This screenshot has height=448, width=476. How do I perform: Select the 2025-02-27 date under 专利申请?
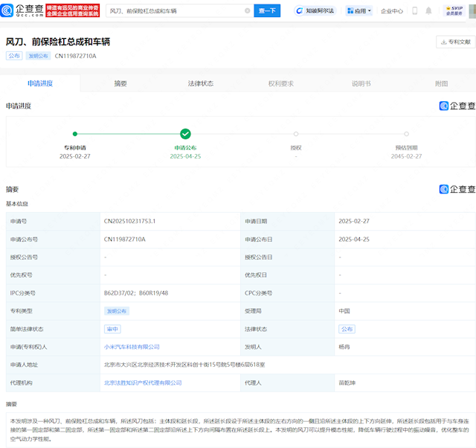[x=75, y=156]
